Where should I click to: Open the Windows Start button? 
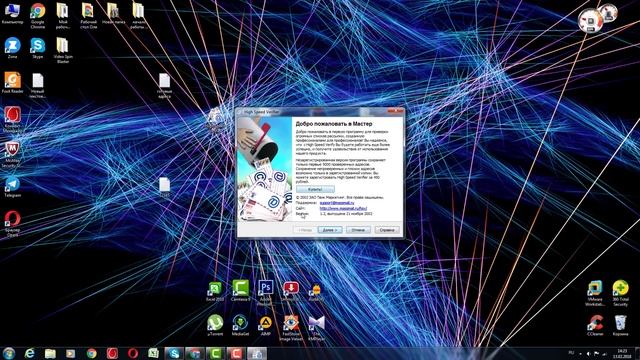coord(9,353)
